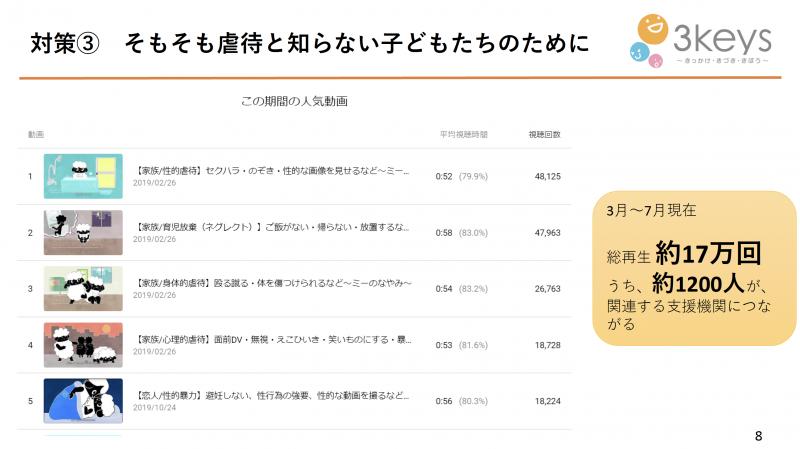Sort by the 視聴回数 column header
The width and height of the screenshot is (800, 449).
[544, 134]
